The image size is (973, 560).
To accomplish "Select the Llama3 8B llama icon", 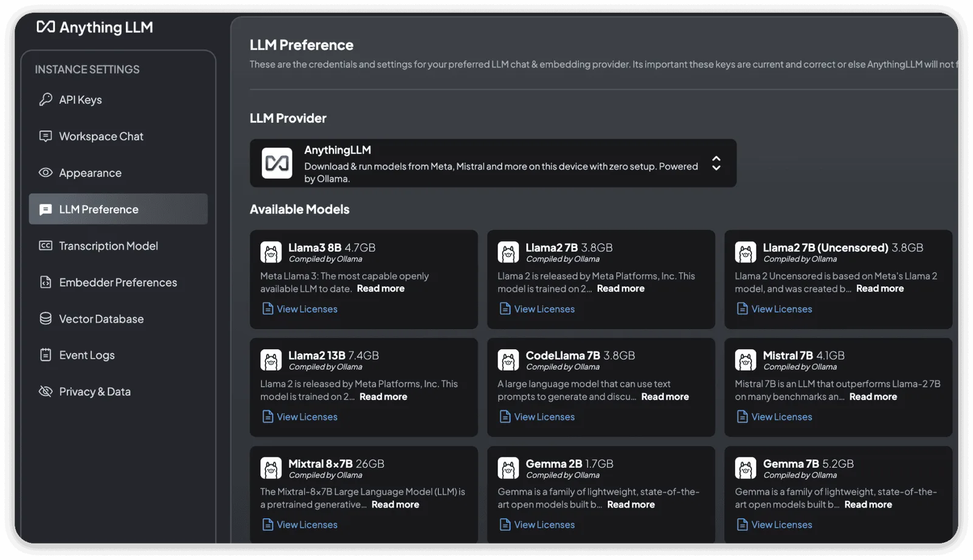I will coord(271,252).
